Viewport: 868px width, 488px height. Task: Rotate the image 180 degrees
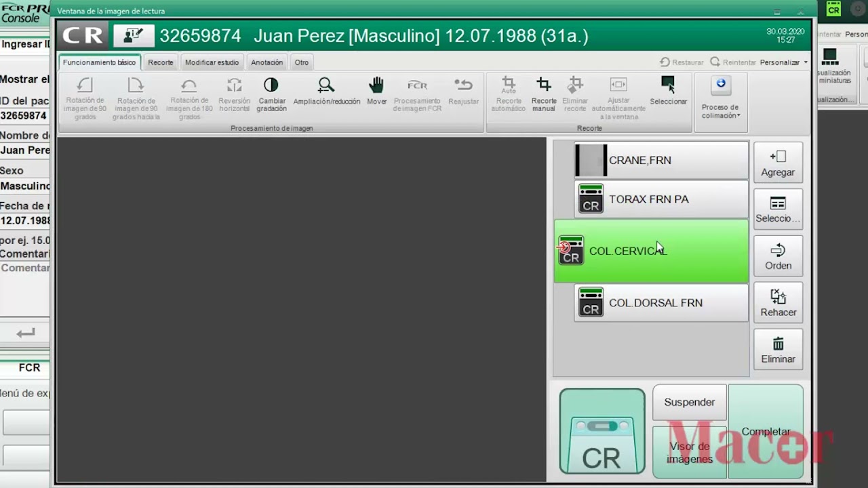coord(189,98)
